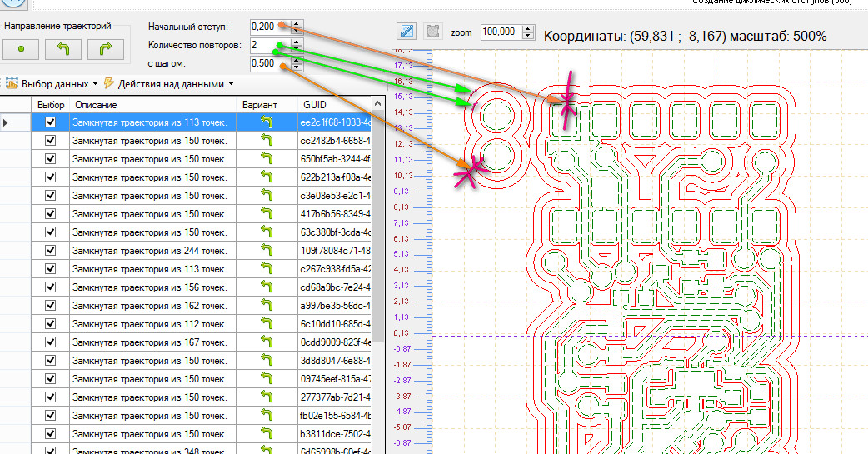Screen dimensions: 868x454
Task: Set trajectory direction to turn right
Action: (x=105, y=49)
